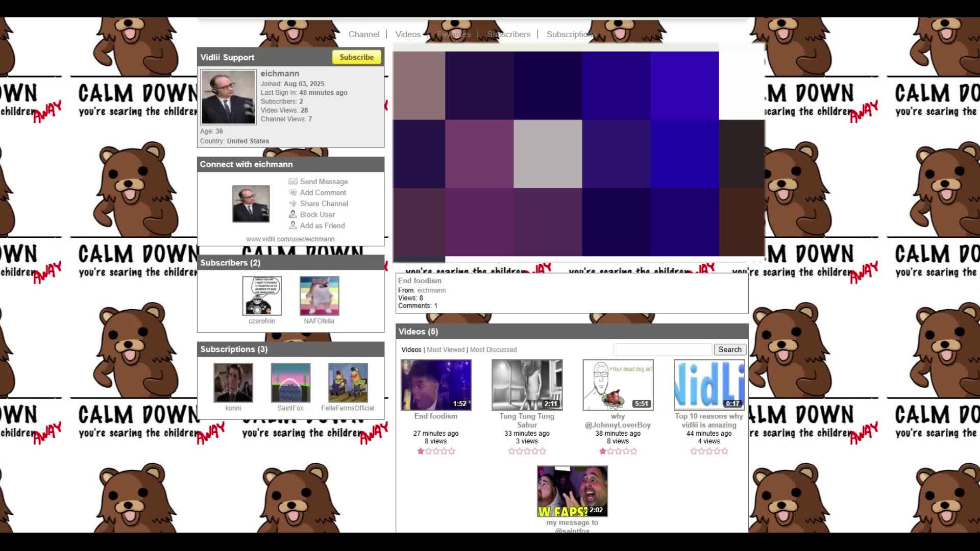Click the Videos (5) section header
Image resolution: width=980 pixels, height=551 pixels.
pos(572,332)
